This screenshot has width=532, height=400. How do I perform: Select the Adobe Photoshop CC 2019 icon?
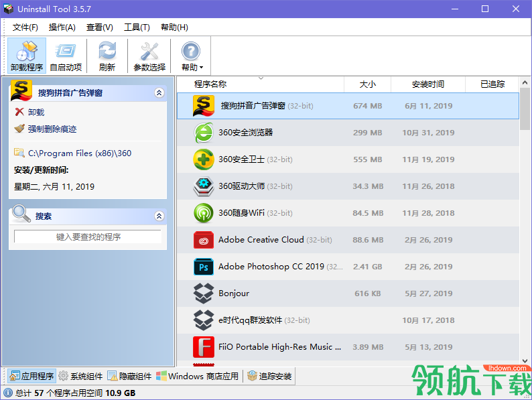pyautogui.click(x=204, y=267)
